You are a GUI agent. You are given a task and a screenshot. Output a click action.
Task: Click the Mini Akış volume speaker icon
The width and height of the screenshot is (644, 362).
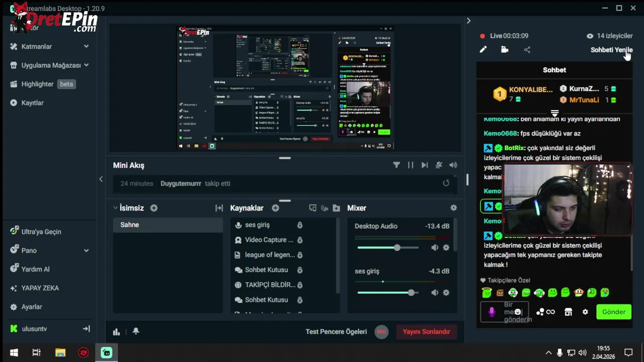click(453, 165)
